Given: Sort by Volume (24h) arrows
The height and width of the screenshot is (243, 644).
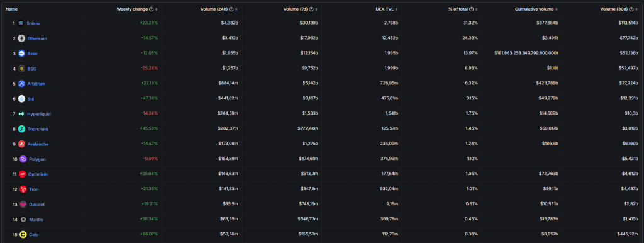Looking at the screenshot, I should (236, 9).
